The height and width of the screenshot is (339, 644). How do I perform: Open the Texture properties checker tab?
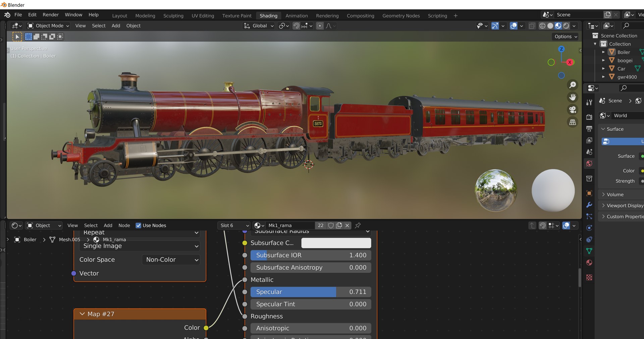pyautogui.click(x=589, y=277)
